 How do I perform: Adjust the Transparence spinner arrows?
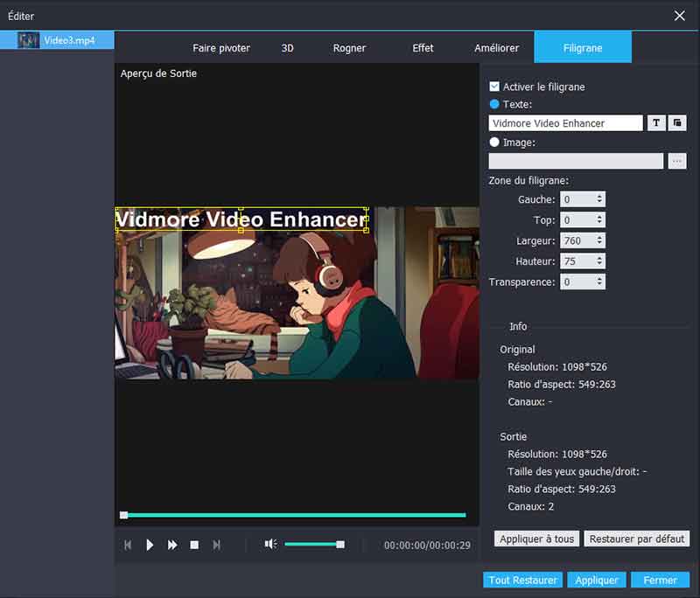[599, 282]
